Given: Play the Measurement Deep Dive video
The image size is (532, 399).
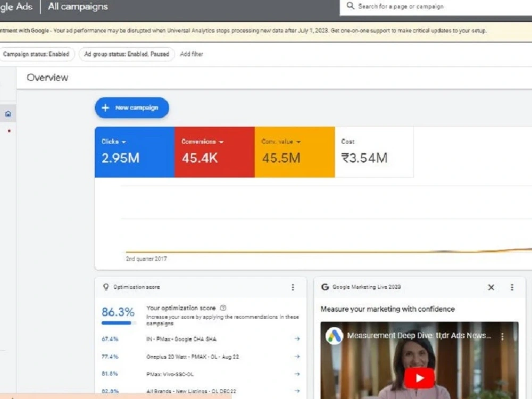Looking at the screenshot, I should [419, 378].
